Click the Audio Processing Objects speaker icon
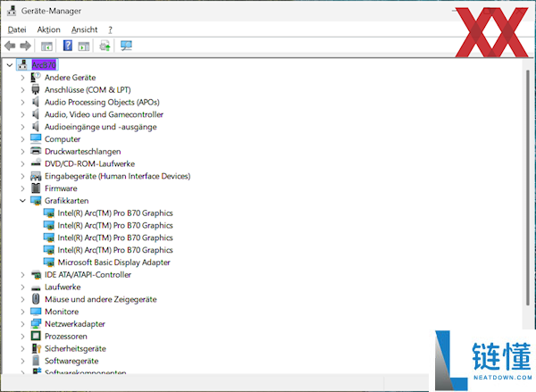 36,102
